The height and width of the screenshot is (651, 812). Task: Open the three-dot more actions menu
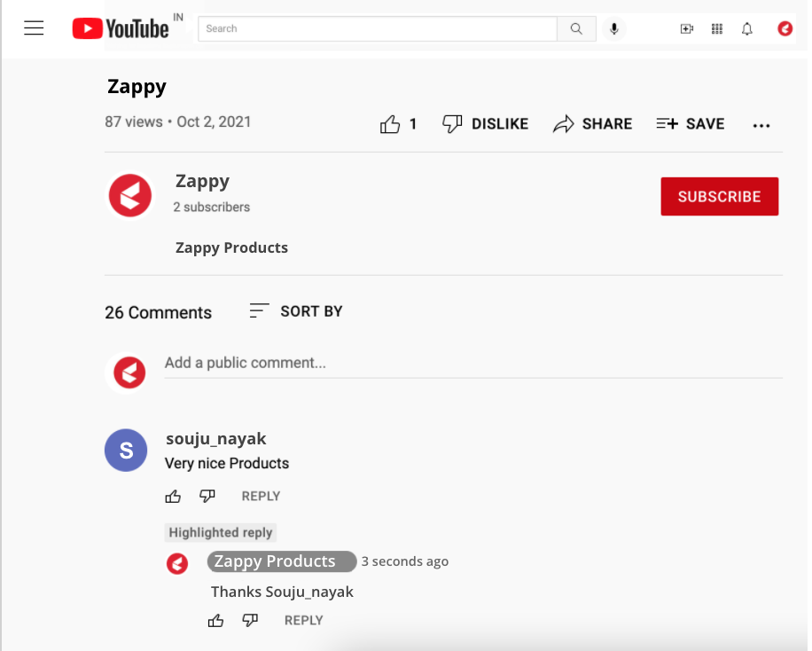[761, 125]
